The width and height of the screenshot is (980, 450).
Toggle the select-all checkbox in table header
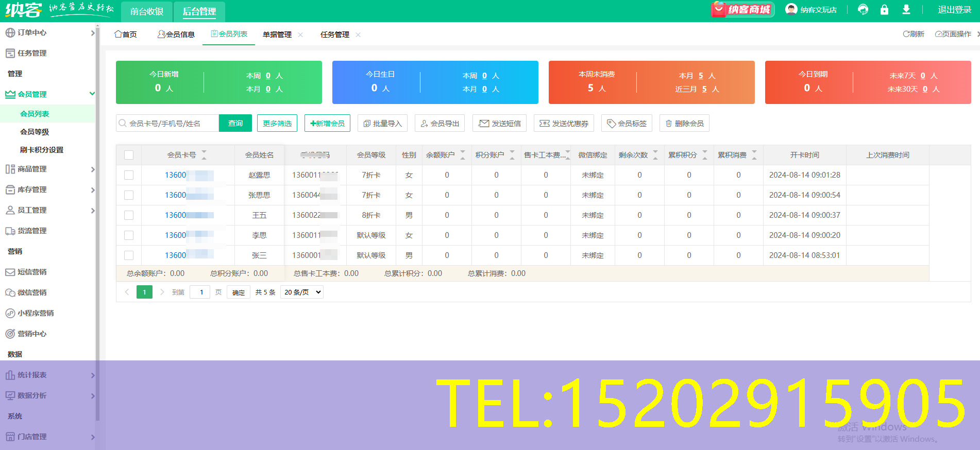tap(129, 155)
